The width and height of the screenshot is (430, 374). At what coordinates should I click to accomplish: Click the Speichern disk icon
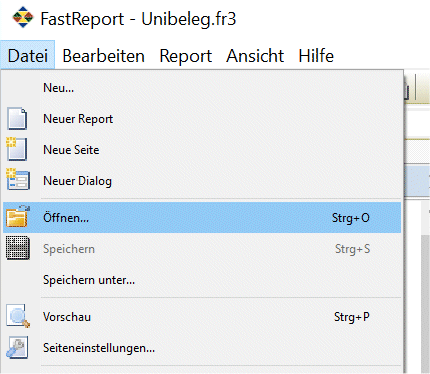click(18, 248)
